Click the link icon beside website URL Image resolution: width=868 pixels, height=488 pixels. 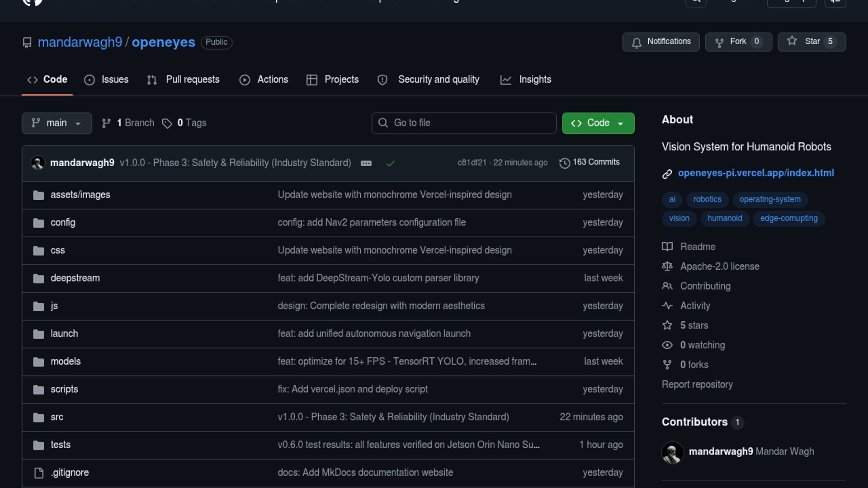tap(667, 174)
